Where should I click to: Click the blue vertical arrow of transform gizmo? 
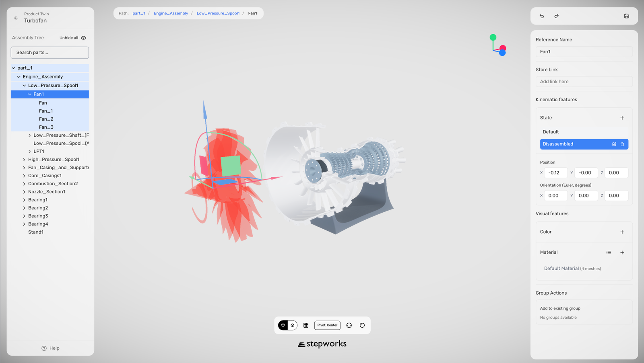pyautogui.click(x=205, y=110)
